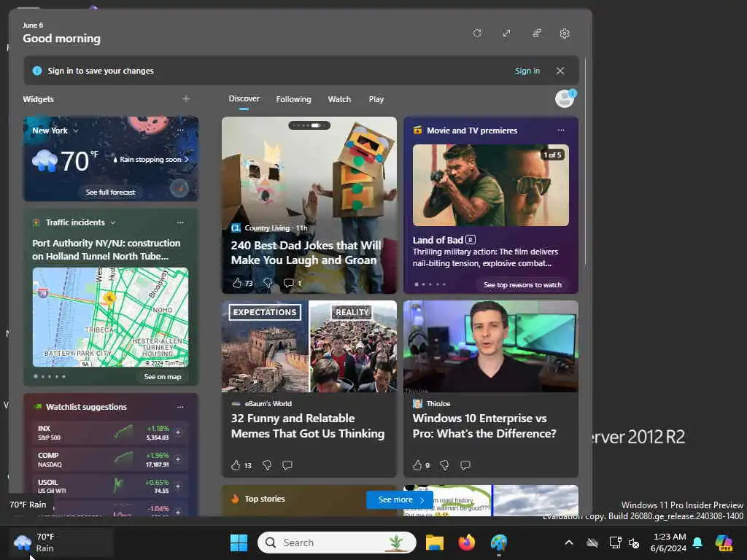
Task: Open weather widget more options
Action: point(180,130)
